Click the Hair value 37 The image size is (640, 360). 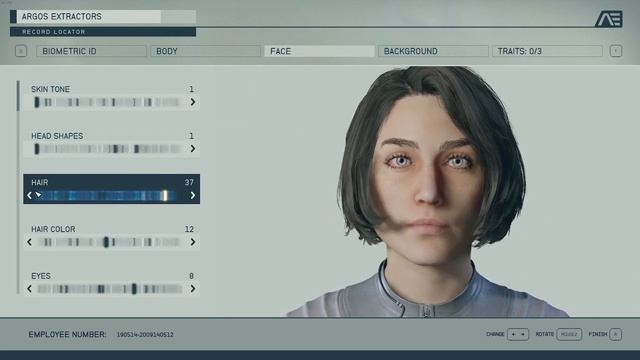[189, 182]
